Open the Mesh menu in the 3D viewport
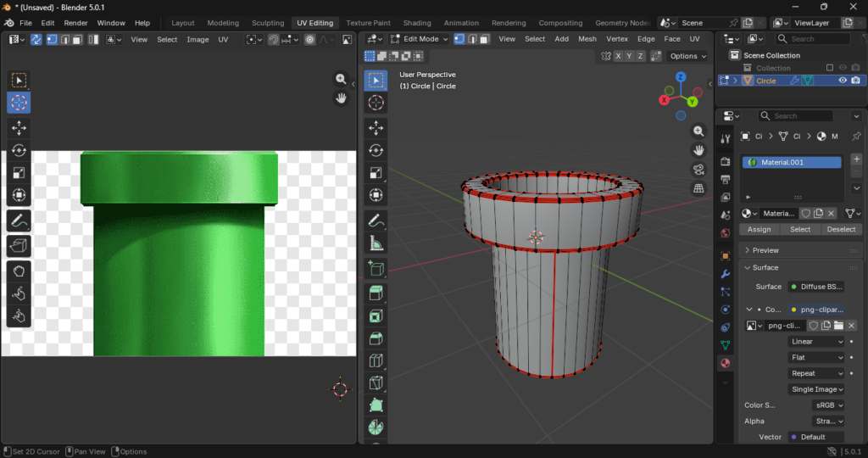Image resolution: width=868 pixels, height=458 pixels. point(587,39)
